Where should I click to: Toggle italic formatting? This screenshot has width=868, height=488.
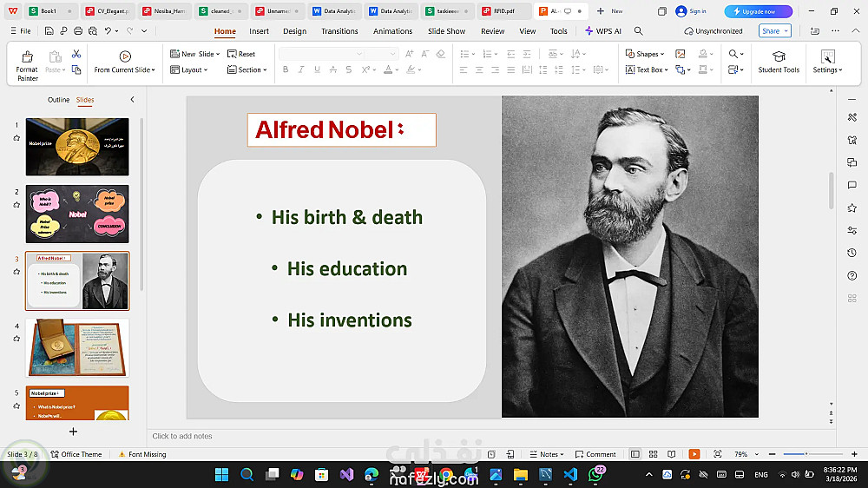tap(301, 69)
